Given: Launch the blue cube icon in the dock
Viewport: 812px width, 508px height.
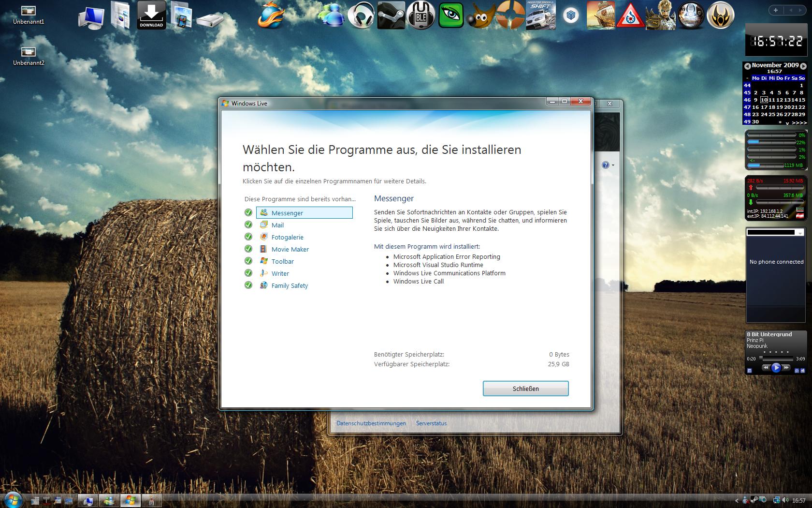Looking at the screenshot, I should point(571,15).
